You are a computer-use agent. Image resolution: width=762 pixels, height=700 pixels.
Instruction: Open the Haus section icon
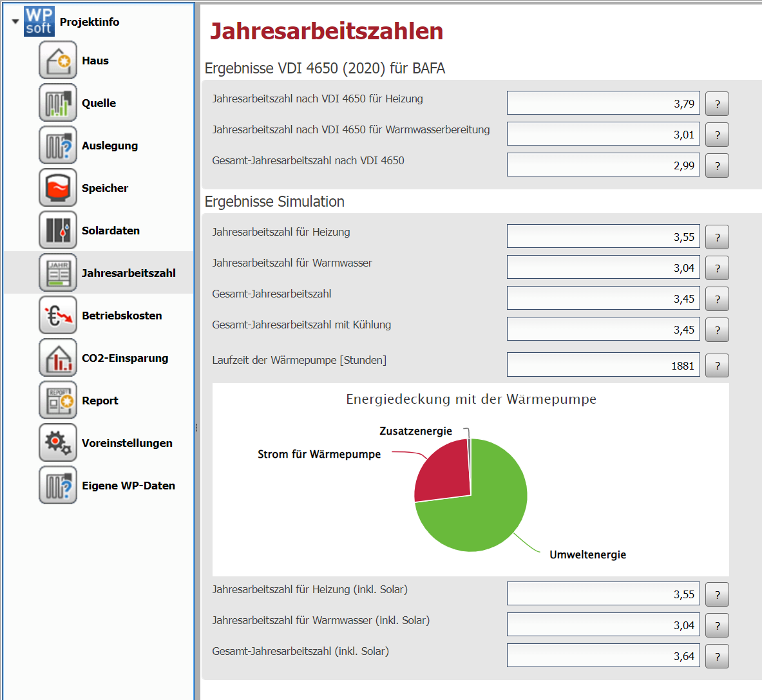point(58,61)
